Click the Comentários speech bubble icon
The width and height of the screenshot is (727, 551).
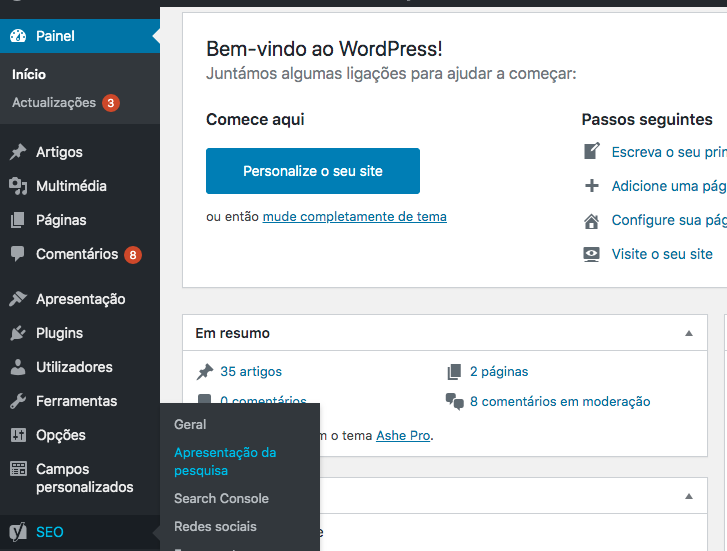[x=18, y=254]
